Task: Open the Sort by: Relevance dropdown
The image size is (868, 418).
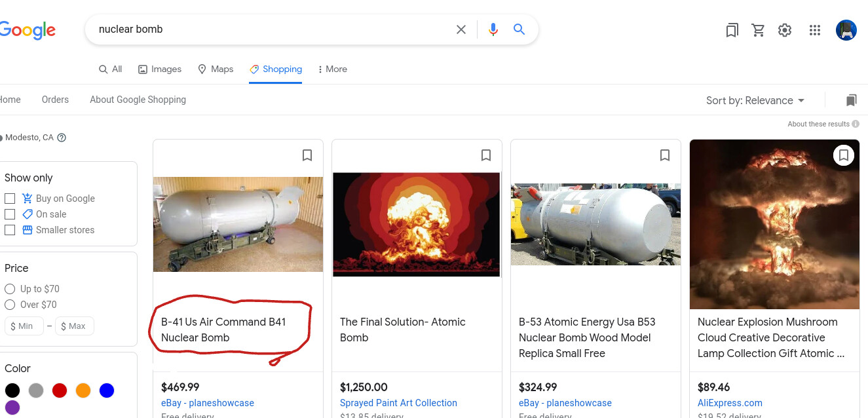Action: pyautogui.click(x=755, y=100)
